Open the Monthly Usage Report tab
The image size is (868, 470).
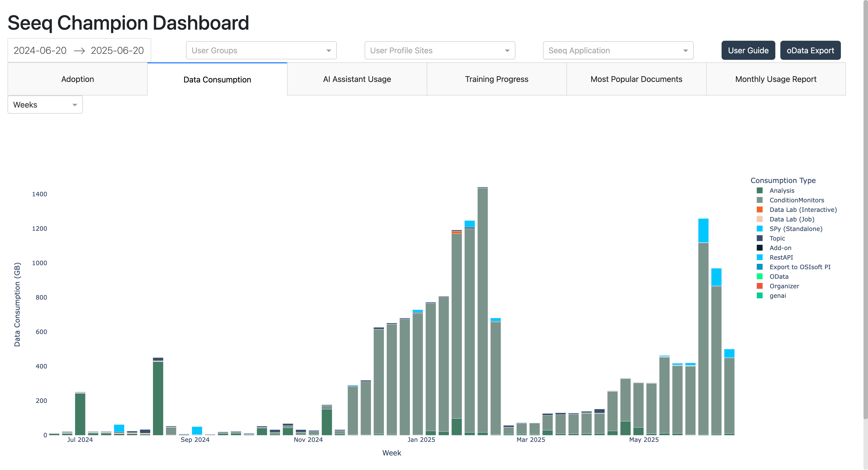pos(776,79)
